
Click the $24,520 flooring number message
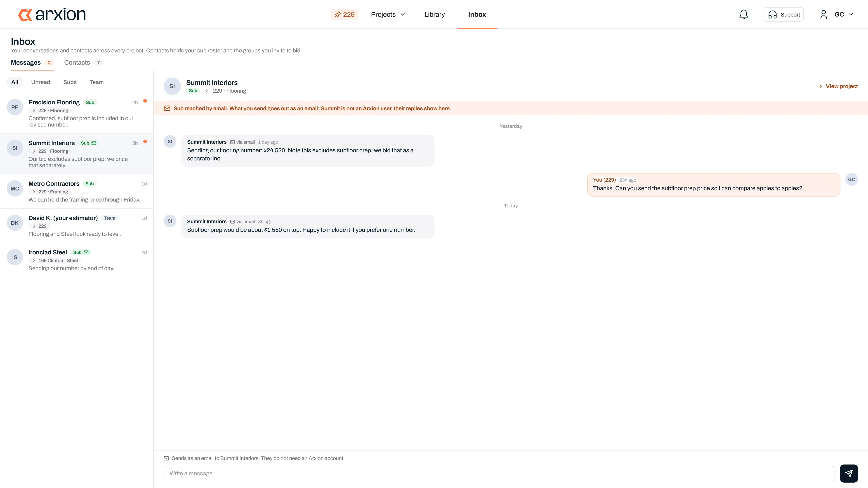tap(308, 151)
